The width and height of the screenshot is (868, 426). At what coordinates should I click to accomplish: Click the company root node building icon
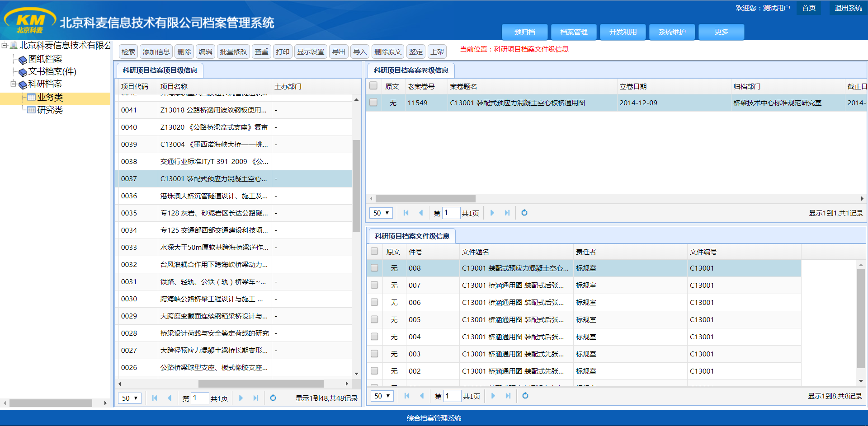point(14,45)
